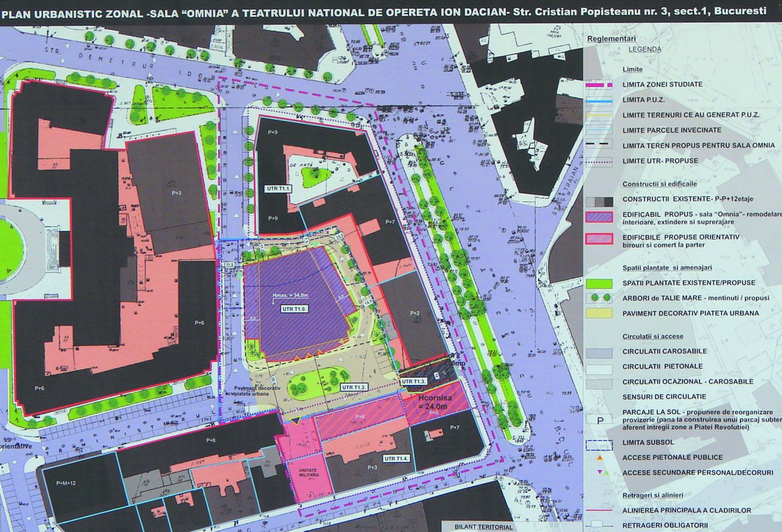Click the UTR T1.0. label on map

click(294, 309)
